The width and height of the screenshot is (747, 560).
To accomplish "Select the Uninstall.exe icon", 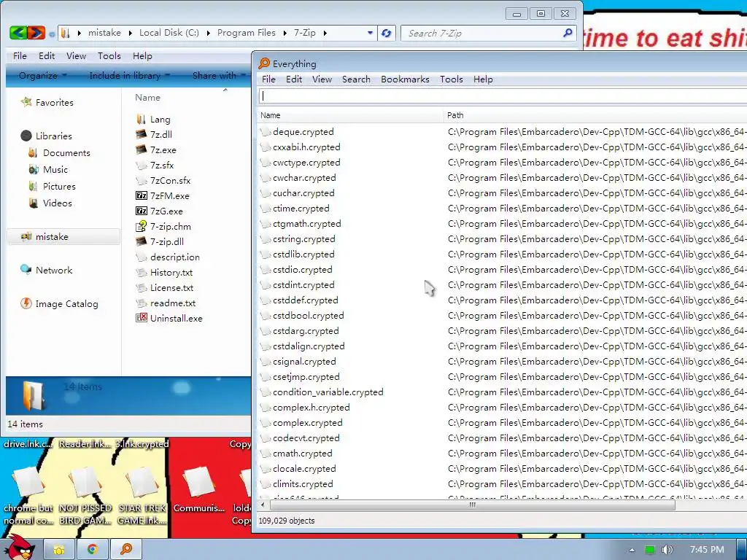I will 141,318.
